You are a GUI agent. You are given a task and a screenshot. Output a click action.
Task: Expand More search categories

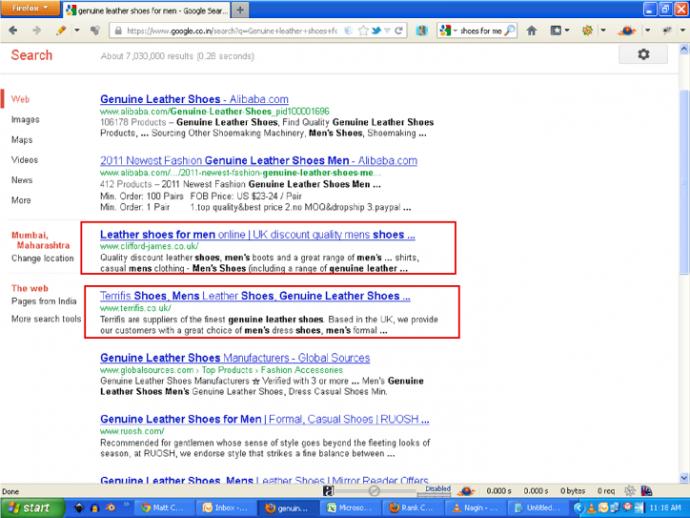[x=21, y=200]
